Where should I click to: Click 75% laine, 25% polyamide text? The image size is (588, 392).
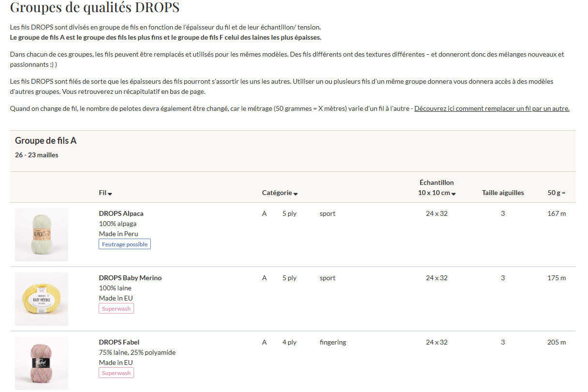[137, 352]
